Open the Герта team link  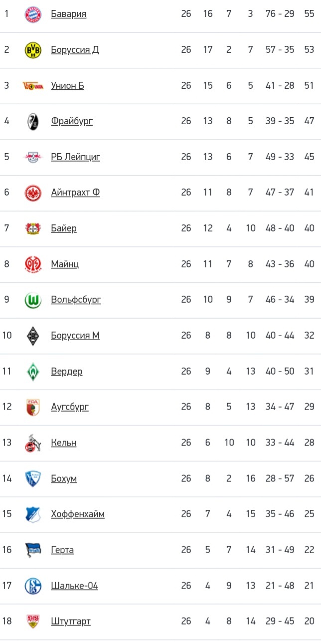coord(62,550)
